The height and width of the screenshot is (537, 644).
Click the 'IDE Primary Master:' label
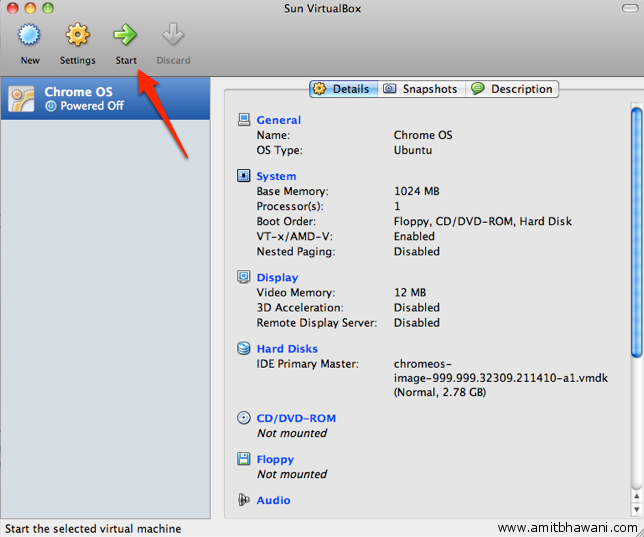coord(307,364)
